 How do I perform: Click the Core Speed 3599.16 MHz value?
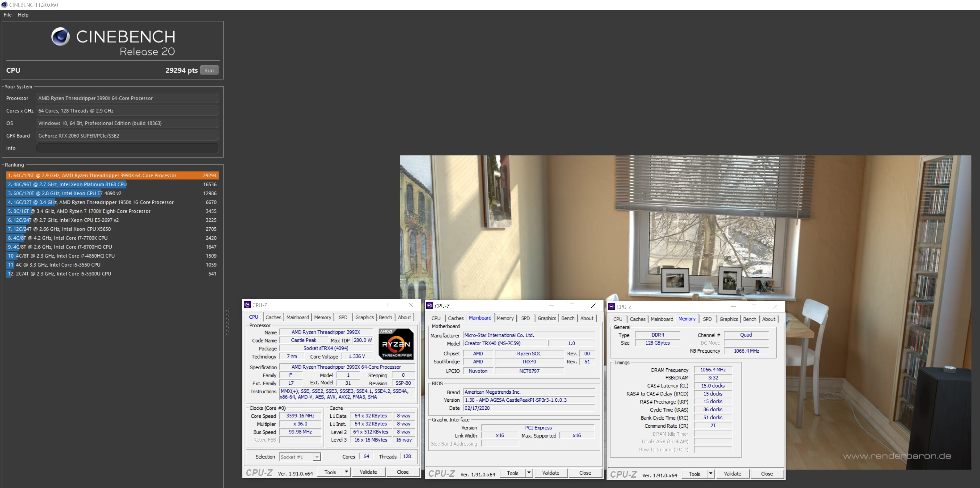[300, 416]
